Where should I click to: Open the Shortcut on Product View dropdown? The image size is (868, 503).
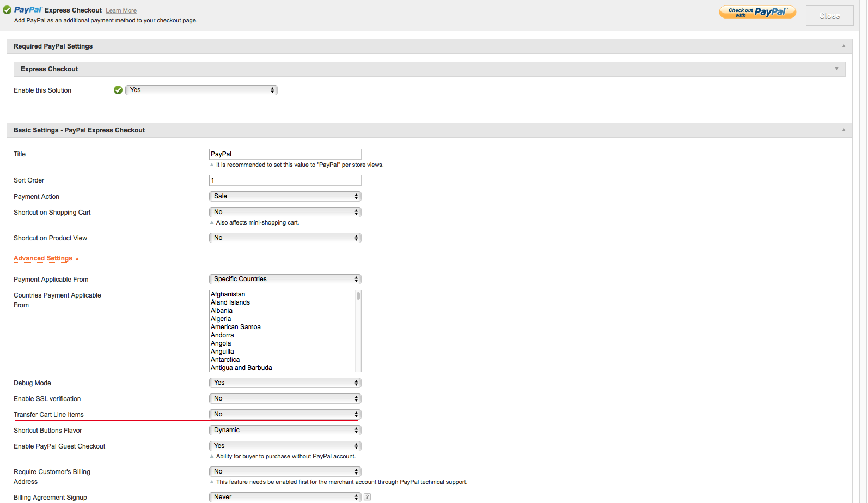point(285,238)
